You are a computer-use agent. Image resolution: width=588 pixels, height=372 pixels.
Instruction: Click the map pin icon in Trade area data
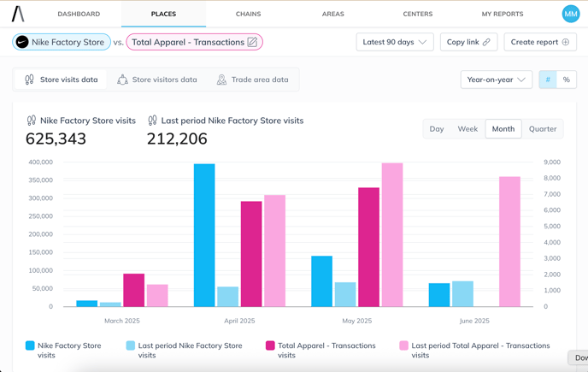click(x=221, y=80)
